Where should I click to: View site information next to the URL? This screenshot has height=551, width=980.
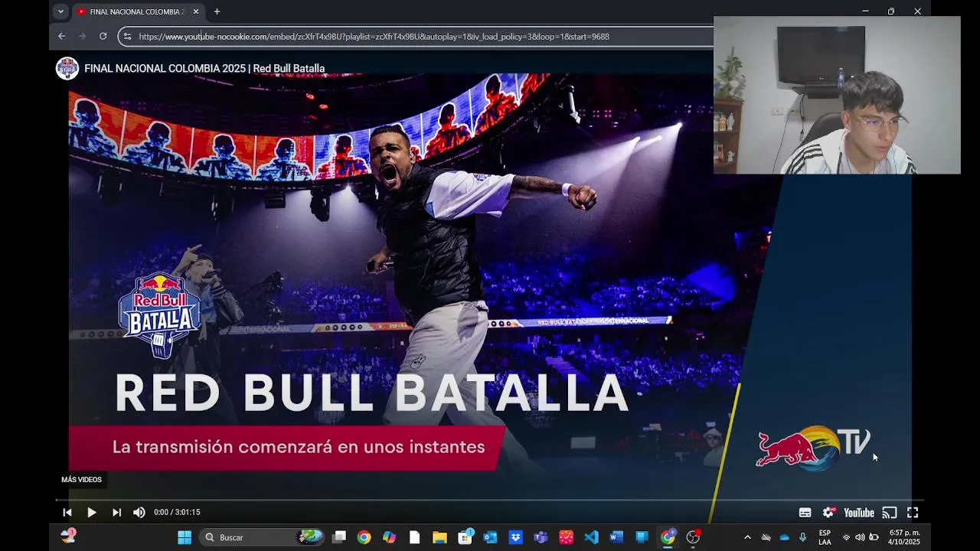[x=127, y=36]
